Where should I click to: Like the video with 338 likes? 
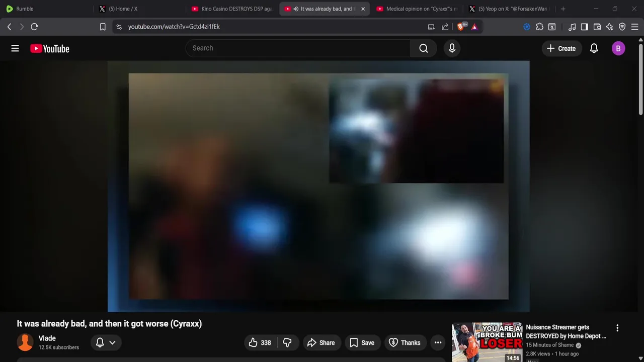[260, 343]
